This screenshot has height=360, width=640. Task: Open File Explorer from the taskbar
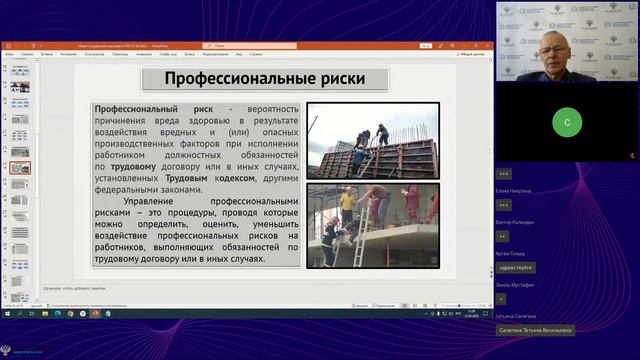point(45,313)
